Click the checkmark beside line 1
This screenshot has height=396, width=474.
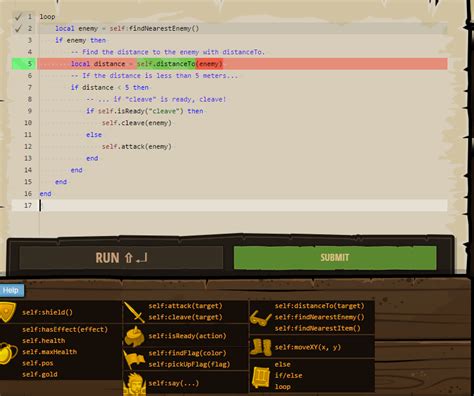[18, 17]
